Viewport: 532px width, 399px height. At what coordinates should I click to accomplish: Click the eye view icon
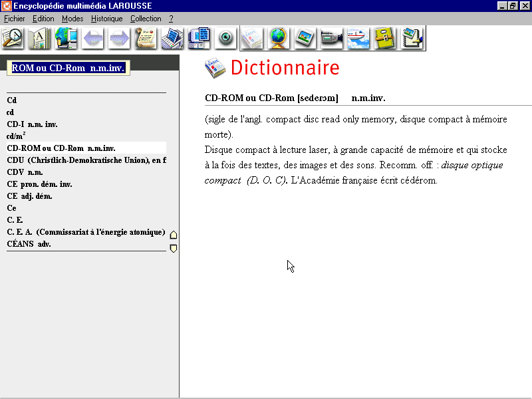[x=225, y=38]
